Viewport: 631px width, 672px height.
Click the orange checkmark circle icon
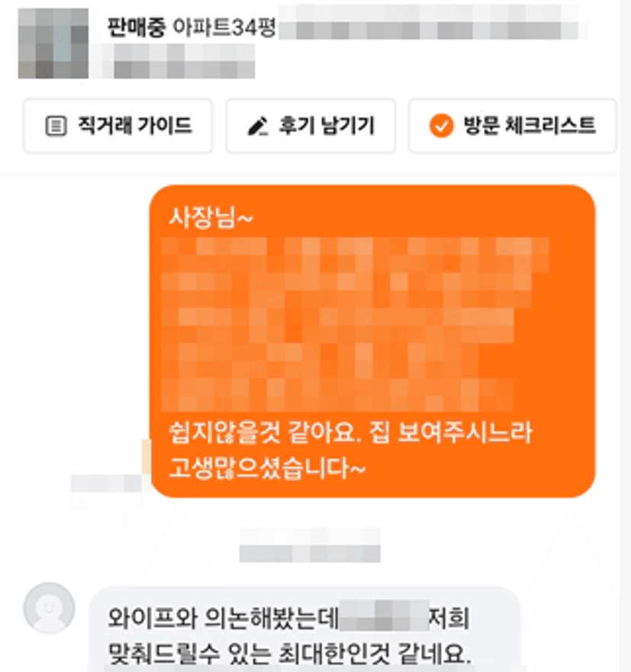[442, 126]
